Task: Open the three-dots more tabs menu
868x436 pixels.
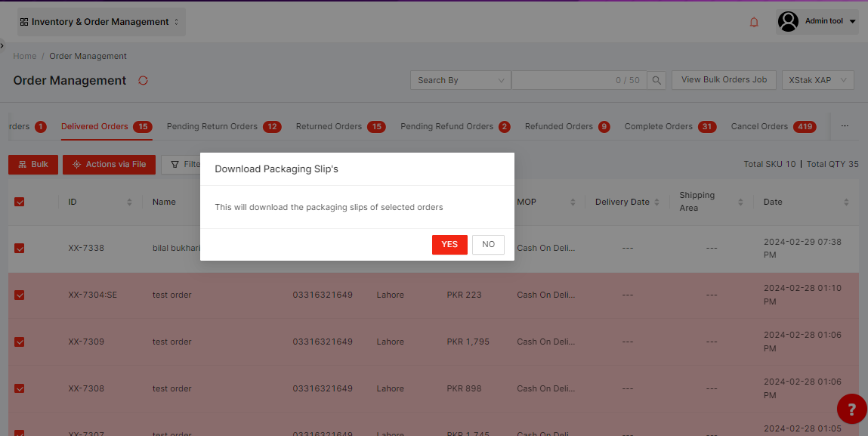Action: 845,126
